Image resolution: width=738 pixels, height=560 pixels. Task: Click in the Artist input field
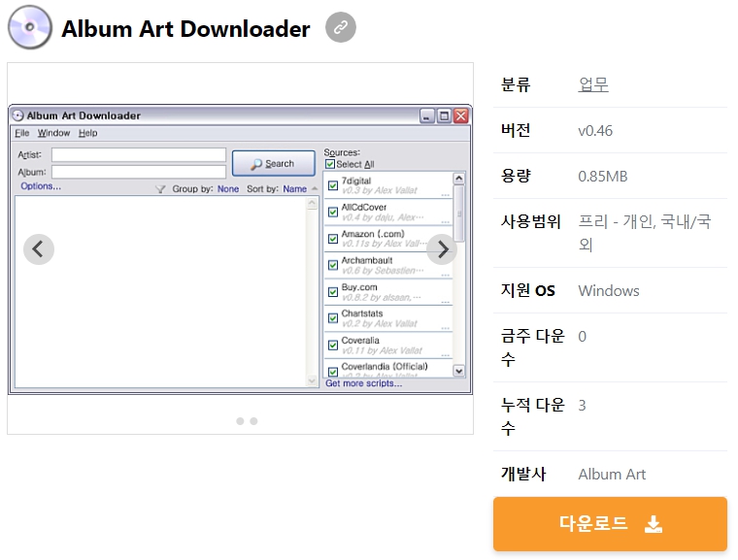coord(139,155)
